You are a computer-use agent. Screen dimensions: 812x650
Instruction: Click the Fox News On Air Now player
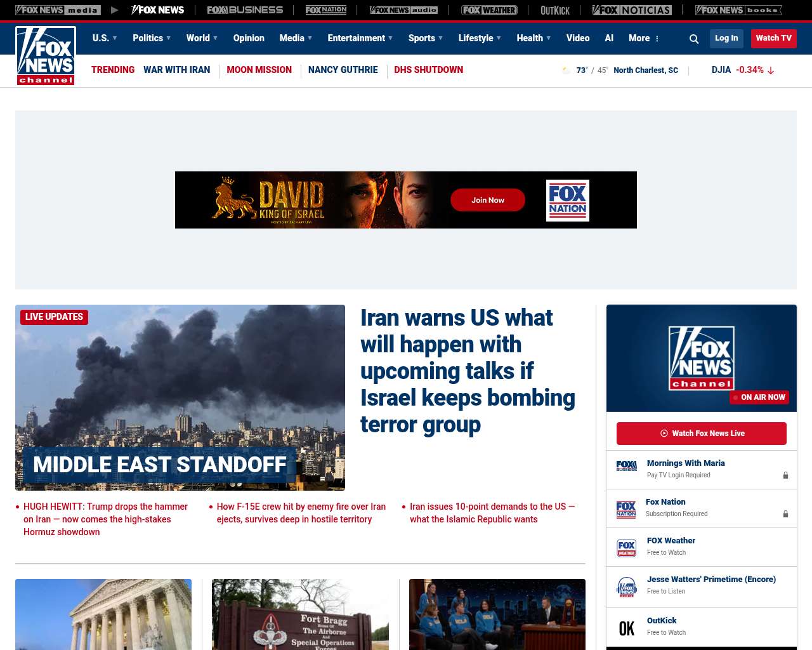[x=702, y=358]
